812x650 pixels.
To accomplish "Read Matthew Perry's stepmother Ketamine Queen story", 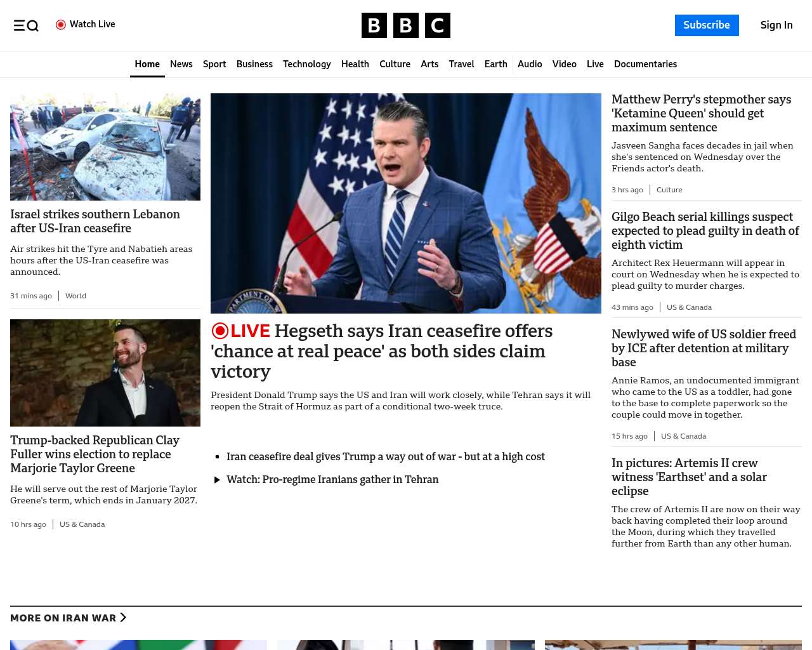I will pos(701,113).
